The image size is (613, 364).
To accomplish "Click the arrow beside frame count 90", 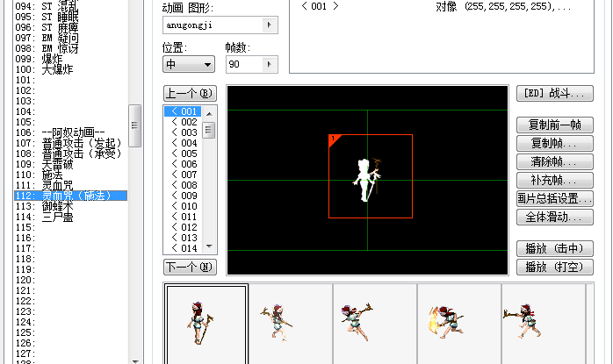I will [x=269, y=64].
